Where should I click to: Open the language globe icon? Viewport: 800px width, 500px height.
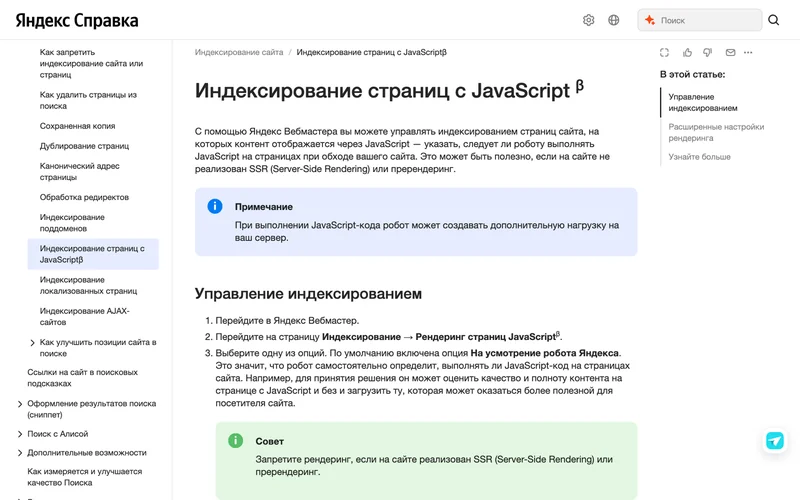coord(614,20)
